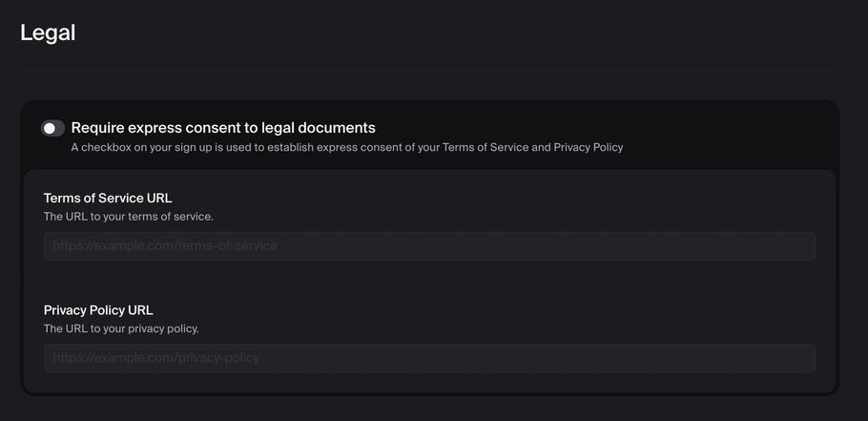This screenshot has height=421, width=868.
Task: Click the "Legal" page heading
Action: coord(48,32)
